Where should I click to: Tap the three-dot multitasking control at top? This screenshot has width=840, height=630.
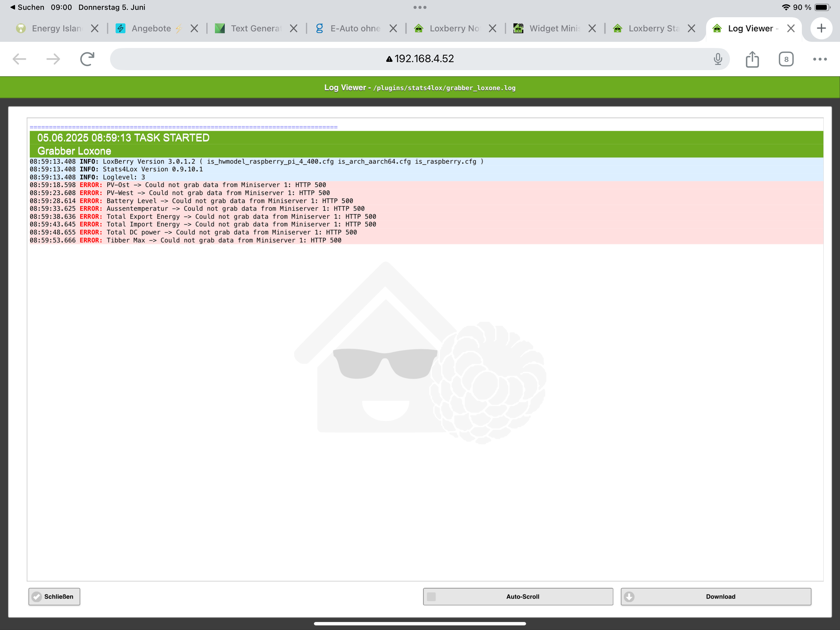point(420,7)
